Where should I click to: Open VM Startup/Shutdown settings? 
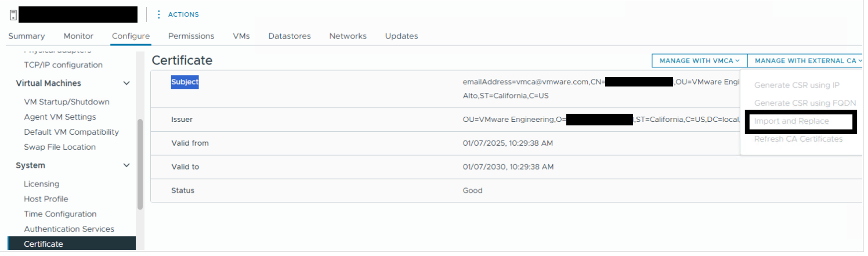point(66,102)
